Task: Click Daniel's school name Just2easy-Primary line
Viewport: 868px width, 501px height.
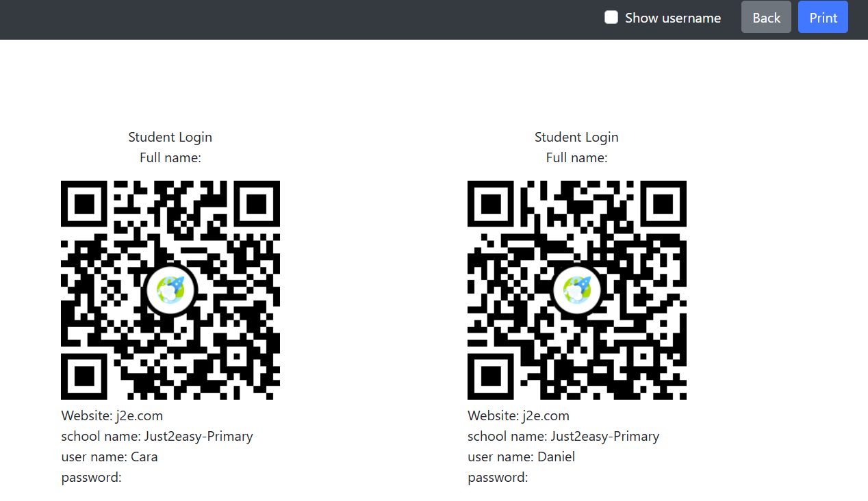Action: (564, 436)
